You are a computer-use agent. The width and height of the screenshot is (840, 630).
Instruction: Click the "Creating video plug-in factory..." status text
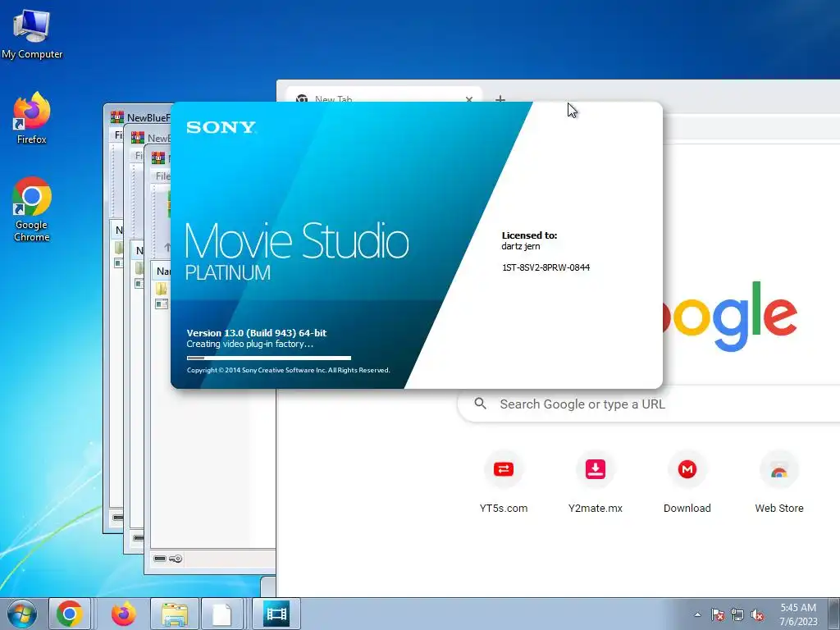coord(249,344)
